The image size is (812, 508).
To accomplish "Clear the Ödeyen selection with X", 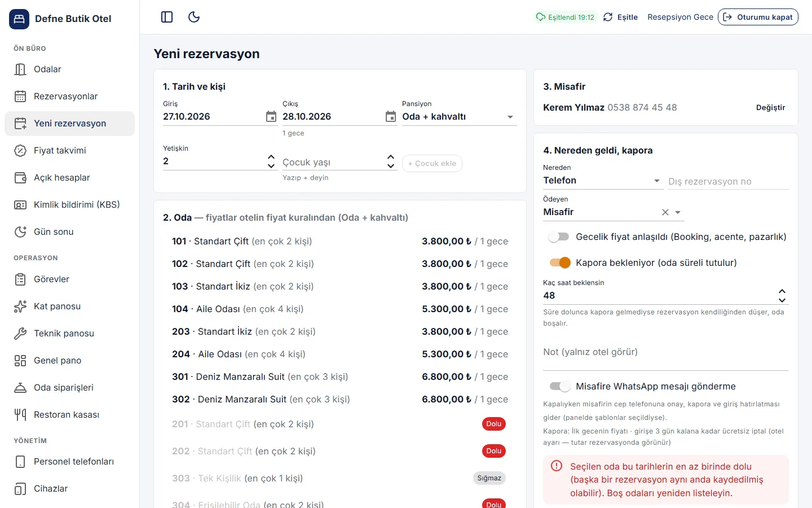I will click(x=665, y=212).
